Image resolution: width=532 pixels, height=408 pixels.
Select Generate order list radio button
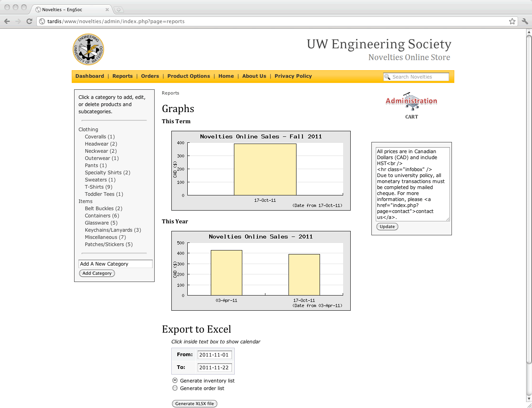click(x=175, y=388)
